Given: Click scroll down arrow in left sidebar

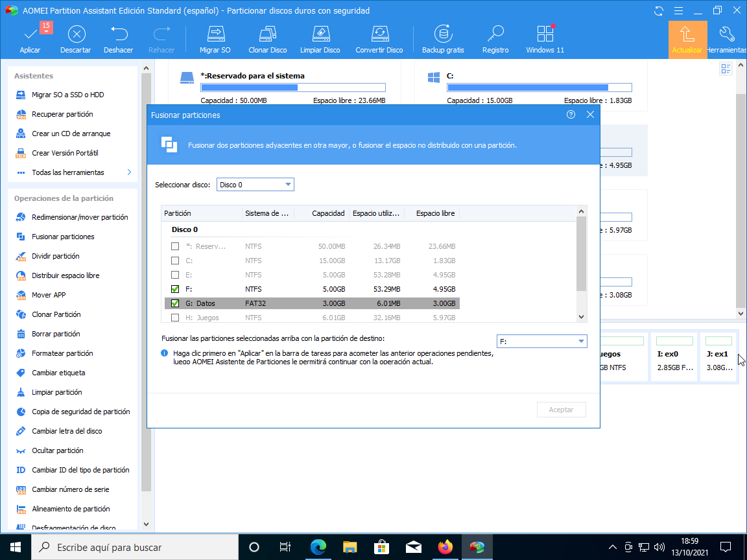Looking at the screenshot, I should pos(147,524).
